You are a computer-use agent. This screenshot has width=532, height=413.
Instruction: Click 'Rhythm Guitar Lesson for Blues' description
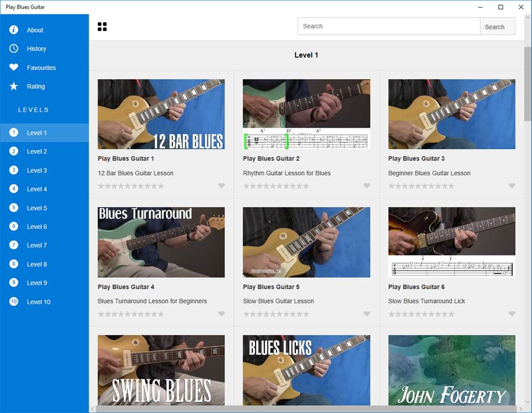tap(287, 173)
